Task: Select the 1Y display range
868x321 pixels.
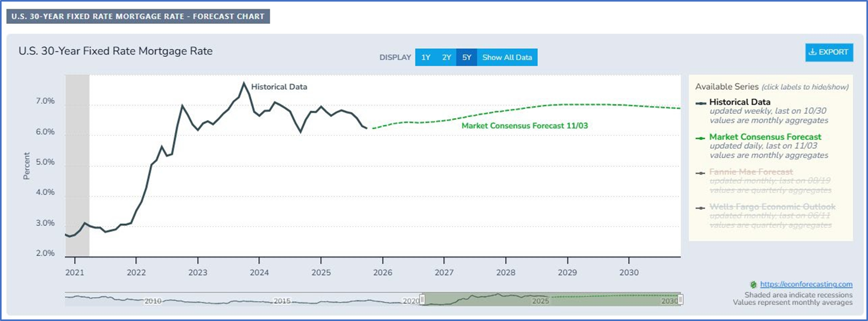Action: [426, 57]
